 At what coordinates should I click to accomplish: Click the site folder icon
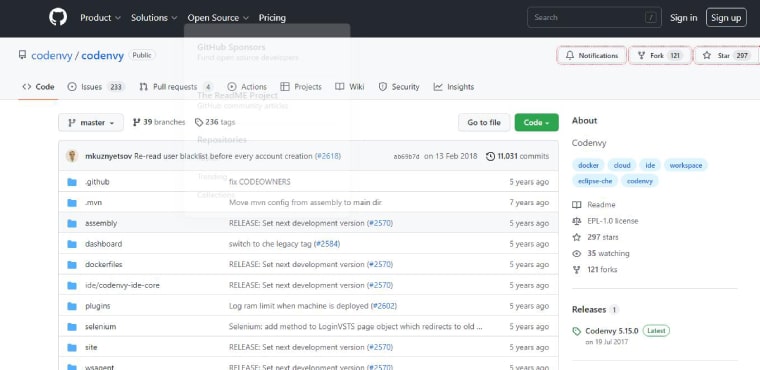pyautogui.click(x=72, y=348)
